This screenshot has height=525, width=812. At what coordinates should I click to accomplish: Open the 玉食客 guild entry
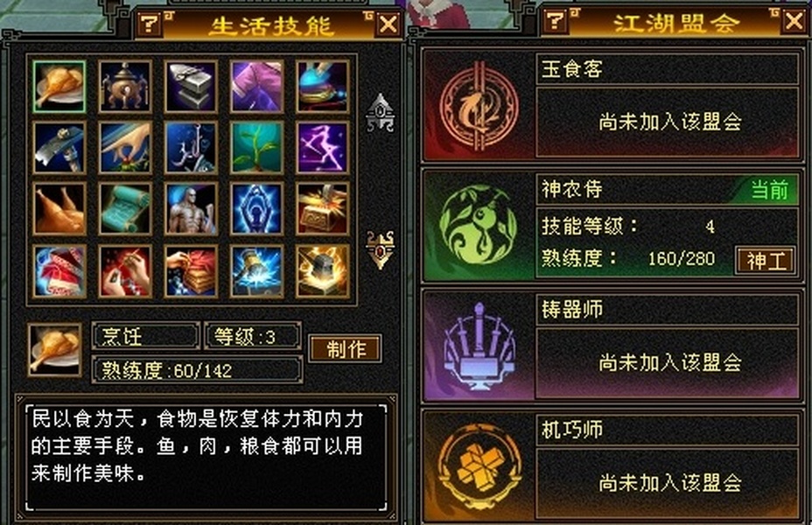[612, 105]
